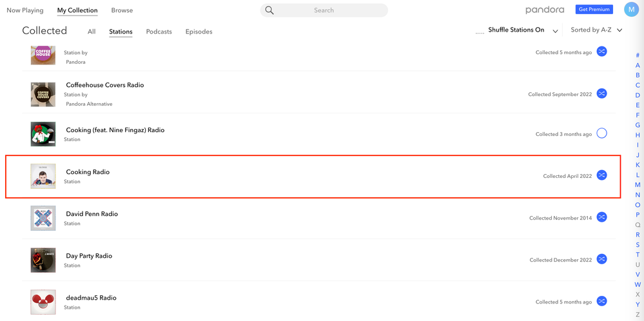Open Cooking Radio album artwork
Screen dimensions: 644x321
[x=43, y=176]
